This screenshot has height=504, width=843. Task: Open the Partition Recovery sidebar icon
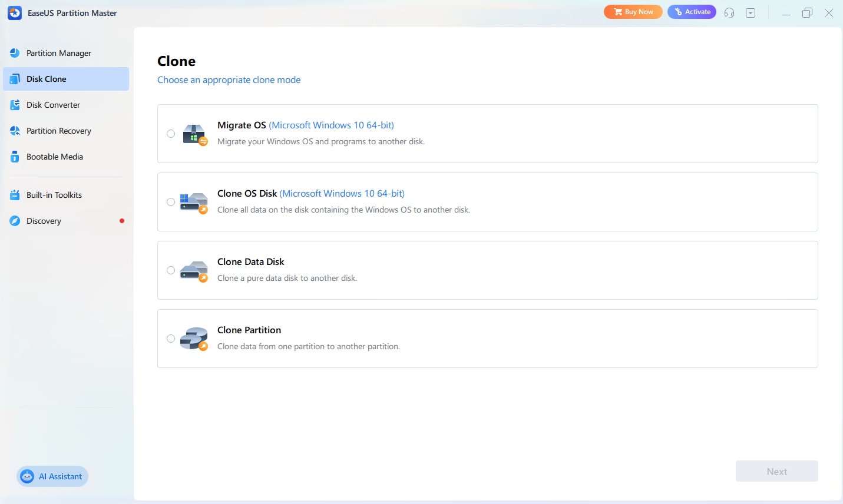click(x=15, y=131)
